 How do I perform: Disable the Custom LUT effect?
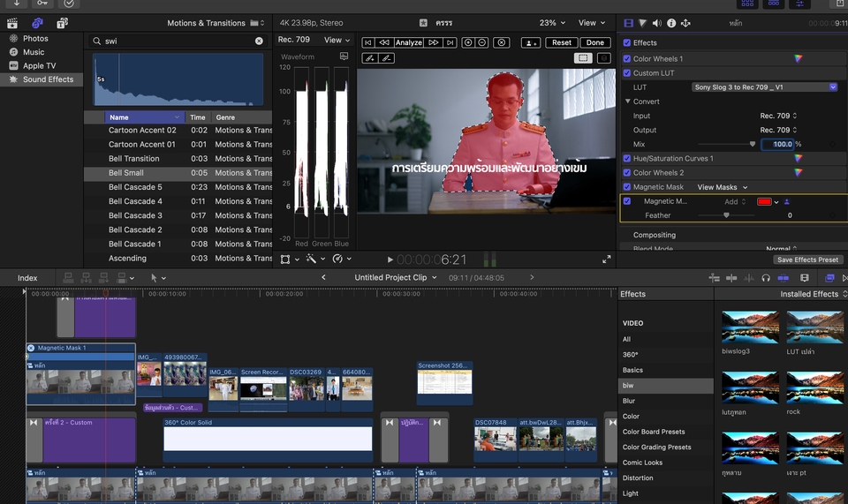coord(627,73)
